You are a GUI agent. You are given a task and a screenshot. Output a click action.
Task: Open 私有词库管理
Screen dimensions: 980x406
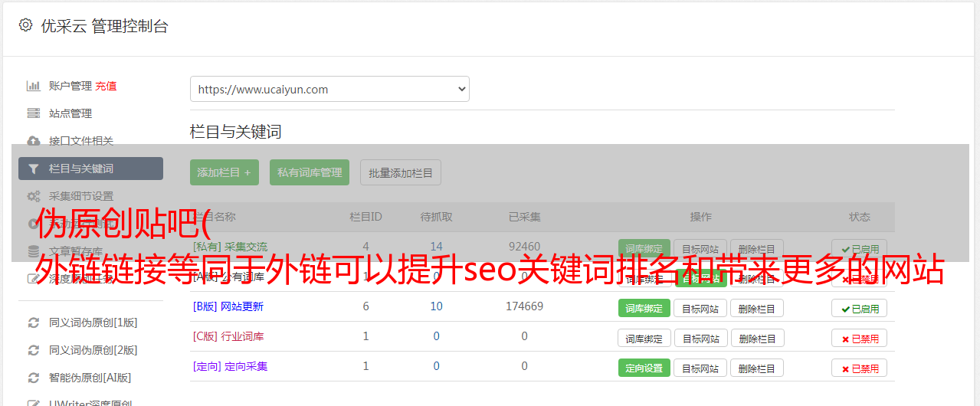[310, 172]
